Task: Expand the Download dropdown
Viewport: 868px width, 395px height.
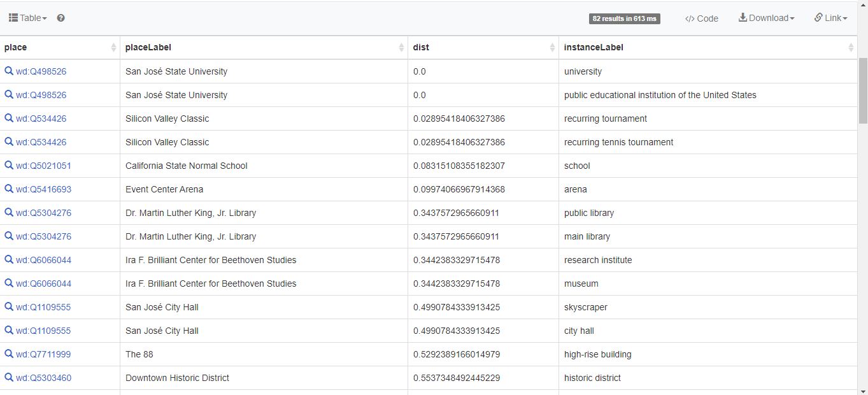Action: click(x=767, y=18)
